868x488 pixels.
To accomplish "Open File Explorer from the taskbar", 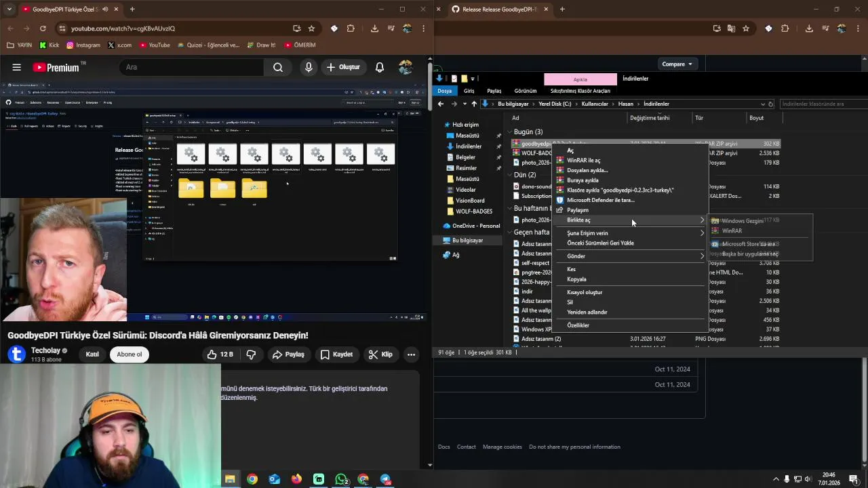I will click(230, 479).
